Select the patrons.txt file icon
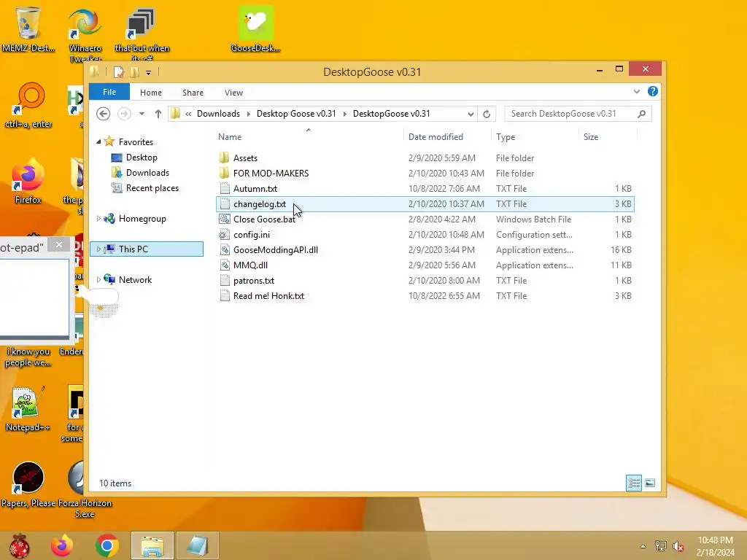Image resolution: width=747 pixels, height=560 pixels. [225, 281]
